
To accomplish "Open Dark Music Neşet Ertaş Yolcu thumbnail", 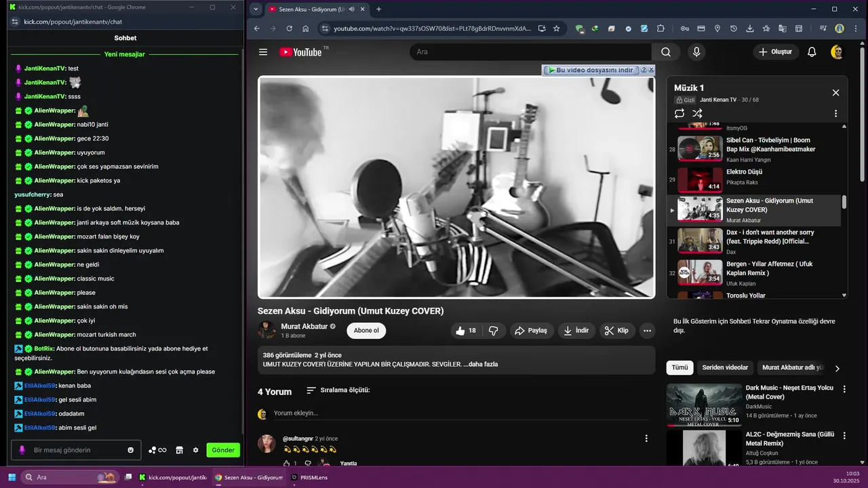I will coord(705,405).
